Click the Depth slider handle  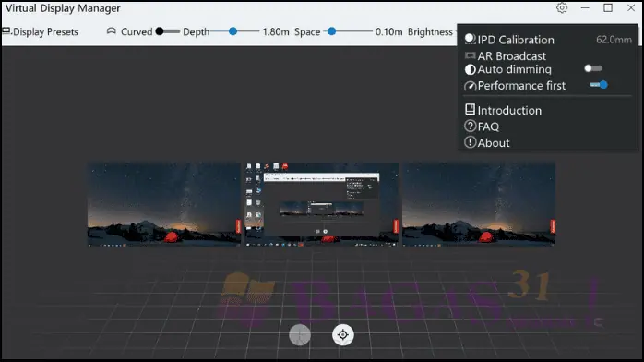tap(233, 31)
